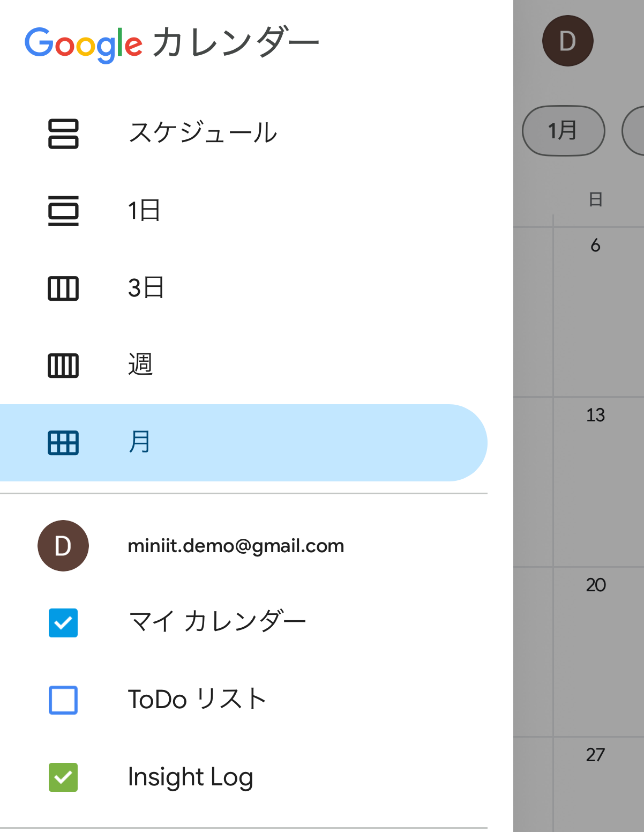Enable ToDo リスト checkbox

63,700
